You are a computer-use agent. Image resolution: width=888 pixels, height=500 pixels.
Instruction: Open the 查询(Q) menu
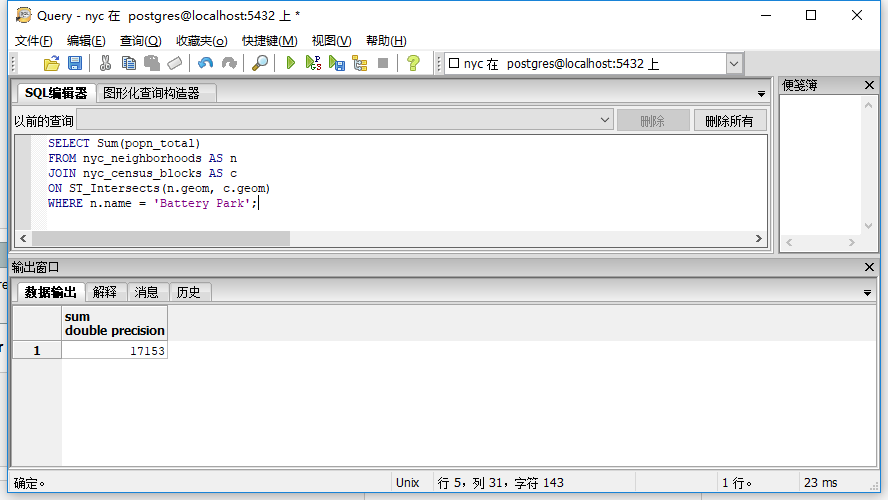(x=140, y=41)
